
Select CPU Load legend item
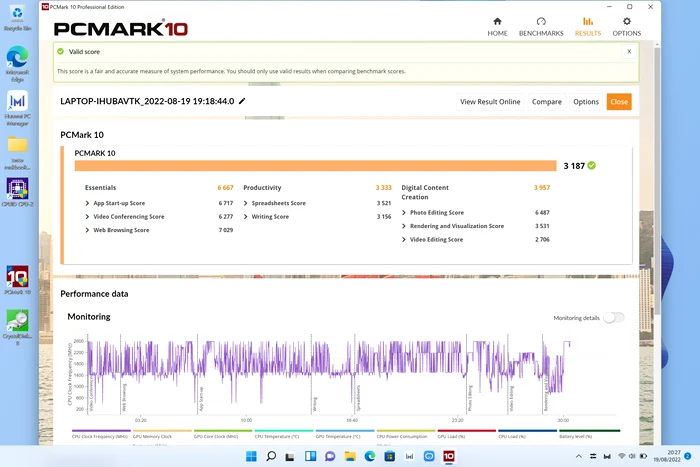point(528,434)
